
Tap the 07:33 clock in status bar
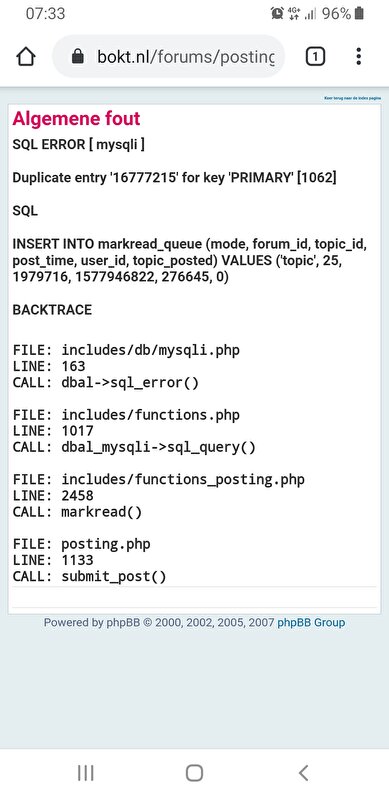(x=45, y=14)
